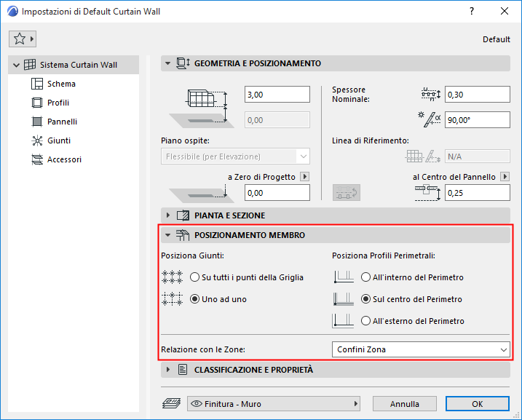Click the Schema page icon
This screenshot has height=420, width=522.
[x=37, y=84]
